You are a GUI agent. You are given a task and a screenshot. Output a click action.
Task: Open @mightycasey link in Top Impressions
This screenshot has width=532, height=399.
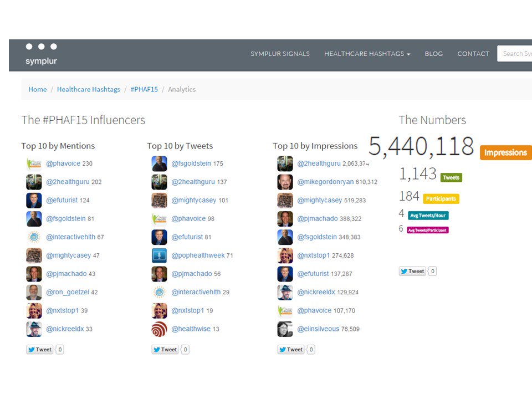(320, 200)
